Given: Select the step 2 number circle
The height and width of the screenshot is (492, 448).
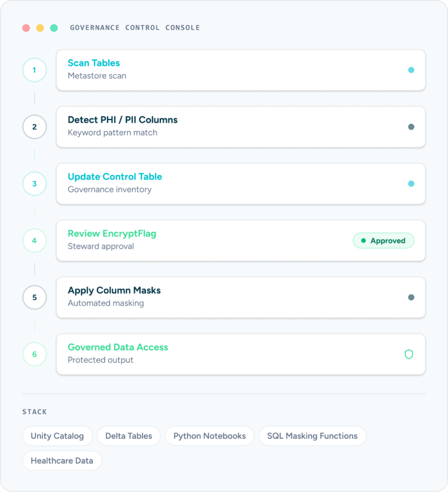Looking at the screenshot, I should coord(35,127).
